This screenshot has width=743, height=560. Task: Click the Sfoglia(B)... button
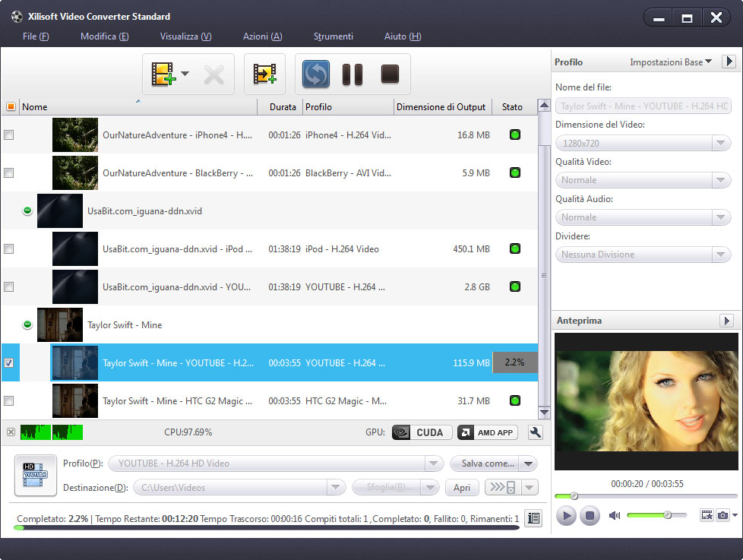click(386, 487)
